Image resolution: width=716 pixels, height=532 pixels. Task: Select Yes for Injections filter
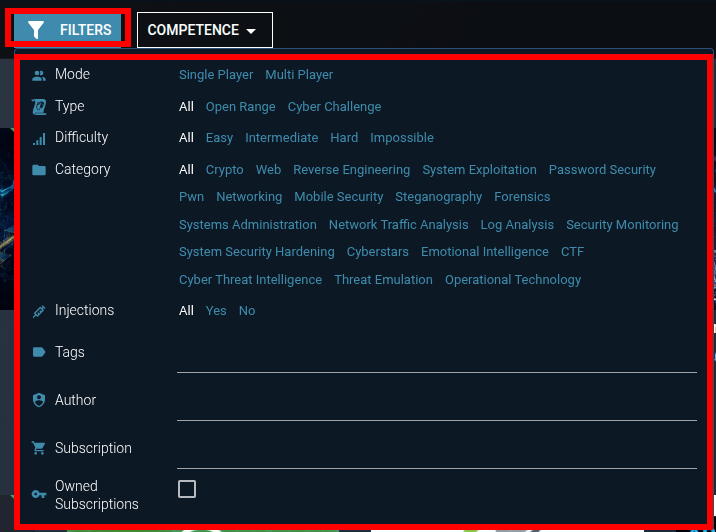point(216,311)
